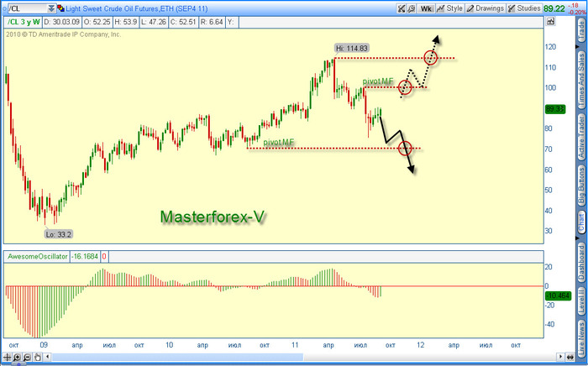The height and width of the screenshot is (366, 588).
Task: Switch to the Level II tab
Action: 580,306
